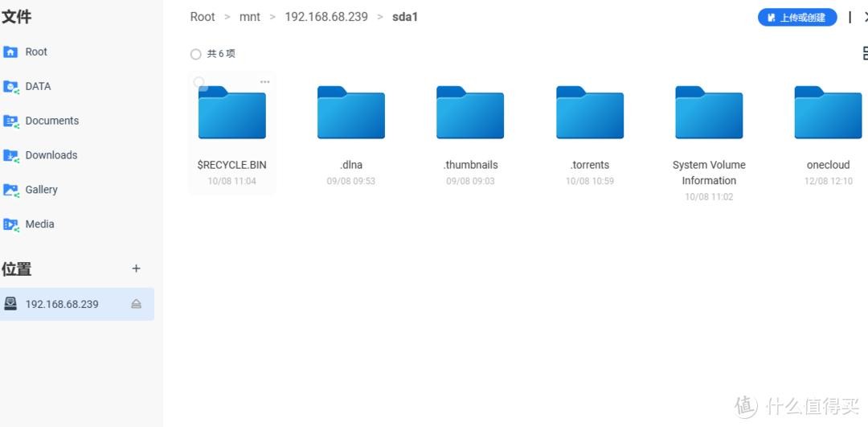Screen dimensions: 868x427
Task: Select the 192.168.68.239 location entry
Action: pyautogui.click(x=62, y=304)
